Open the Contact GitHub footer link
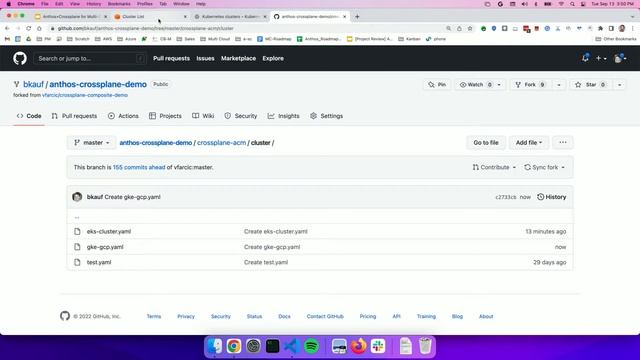This screenshot has height=360, width=640. pyautogui.click(x=325, y=316)
